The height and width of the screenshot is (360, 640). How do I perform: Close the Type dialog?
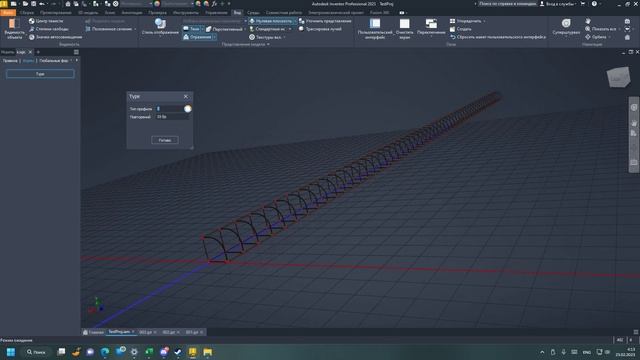(x=186, y=96)
